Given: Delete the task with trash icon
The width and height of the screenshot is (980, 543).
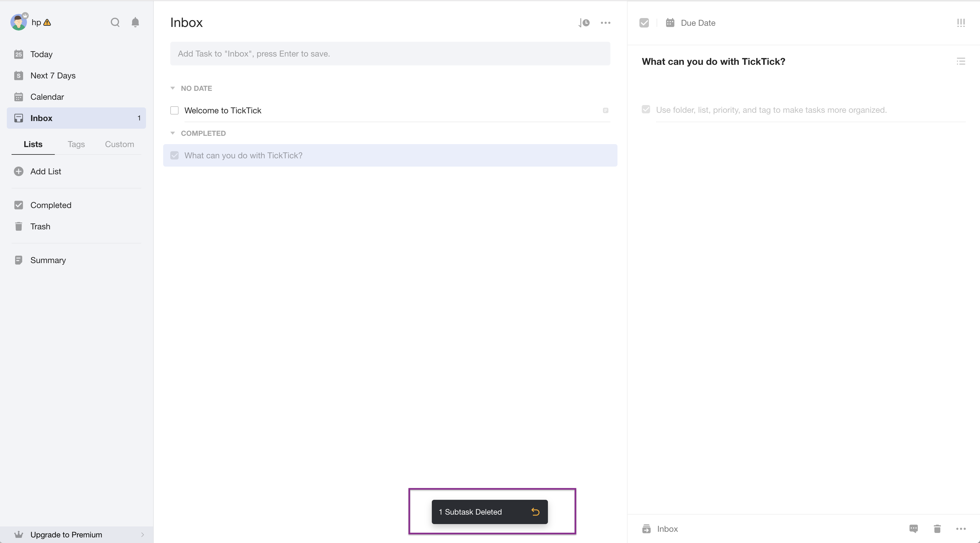Looking at the screenshot, I should [x=937, y=529].
